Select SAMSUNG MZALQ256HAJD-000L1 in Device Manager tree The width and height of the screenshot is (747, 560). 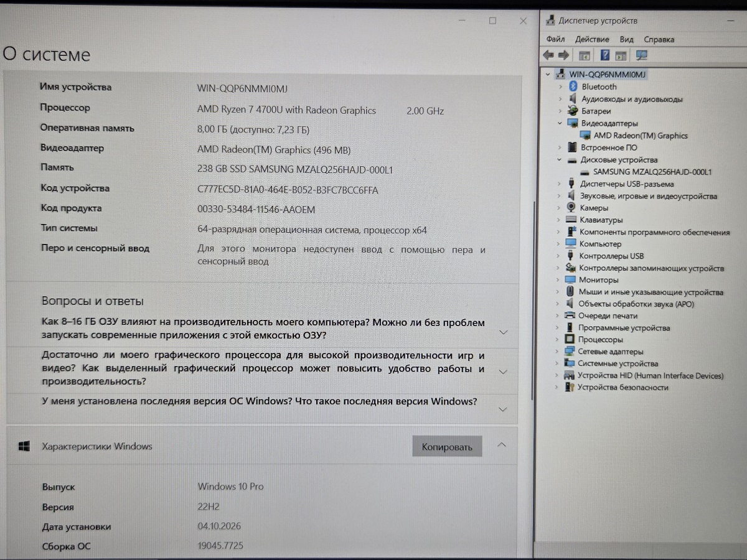coord(652,172)
